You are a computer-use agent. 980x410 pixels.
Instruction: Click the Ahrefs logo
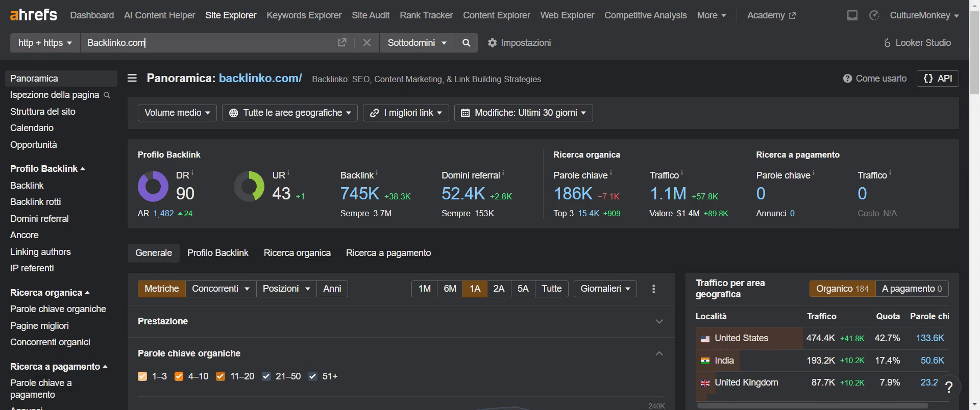[x=34, y=15]
